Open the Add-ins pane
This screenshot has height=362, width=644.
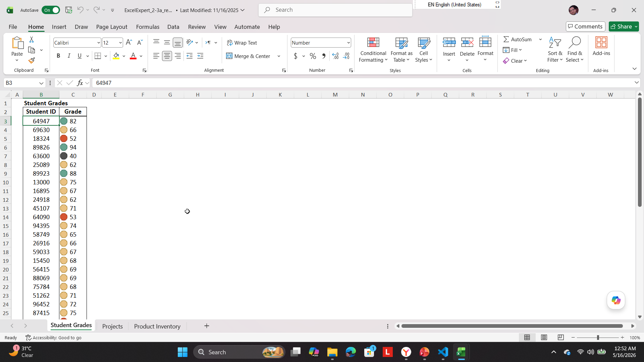(x=601, y=46)
